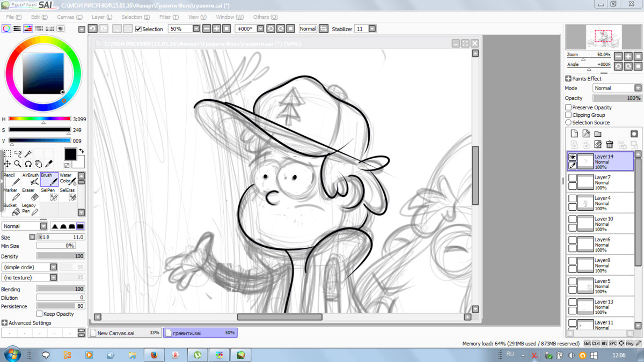The height and width of the screenshot is (362, 644).
Task: Swap foreground and background colors
Action: point(81,151)
